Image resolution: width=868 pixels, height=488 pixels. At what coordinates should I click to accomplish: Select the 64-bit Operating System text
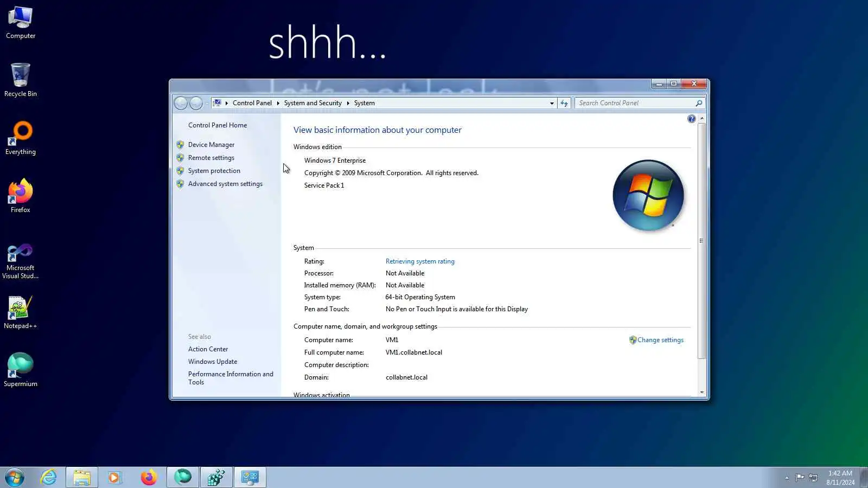420,297
